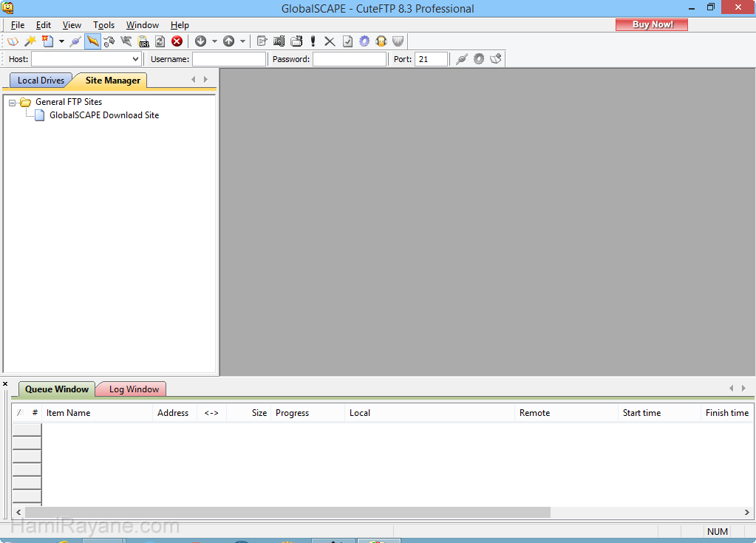The width and height of the screenshot is (756, 543).
Task: Open the Properties checkmark page icon
Action: (347, 41)
